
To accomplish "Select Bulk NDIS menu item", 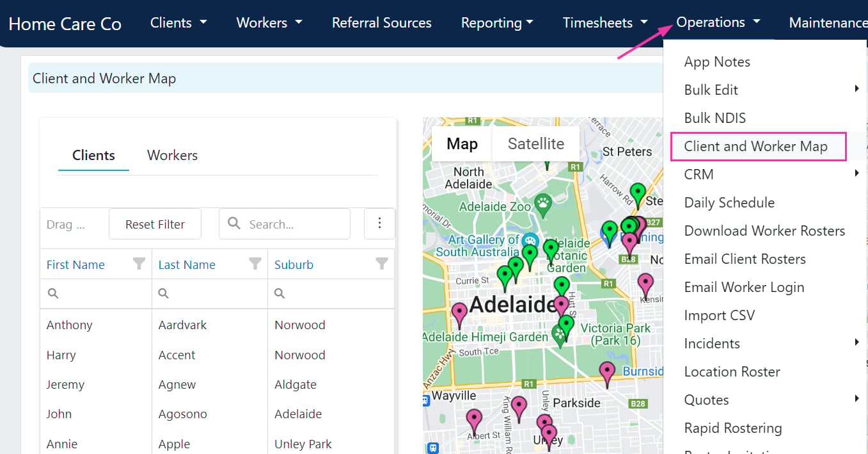I will [x=715, y=118].
